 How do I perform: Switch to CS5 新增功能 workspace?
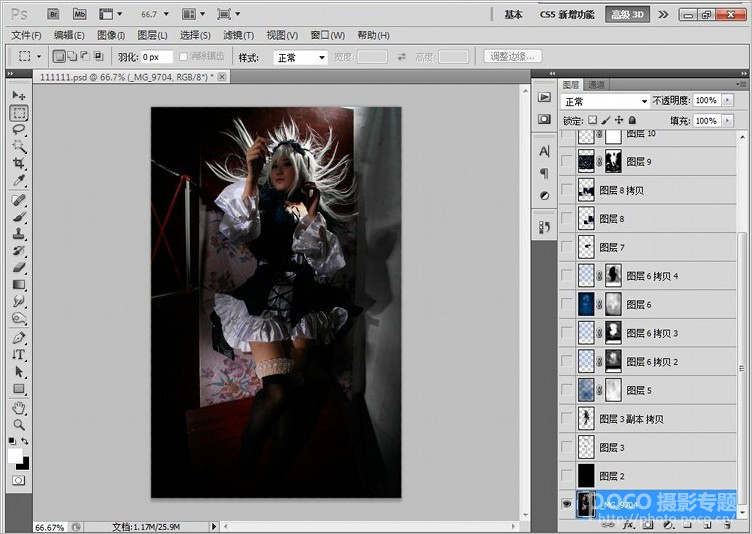click(x=566, y=15)
